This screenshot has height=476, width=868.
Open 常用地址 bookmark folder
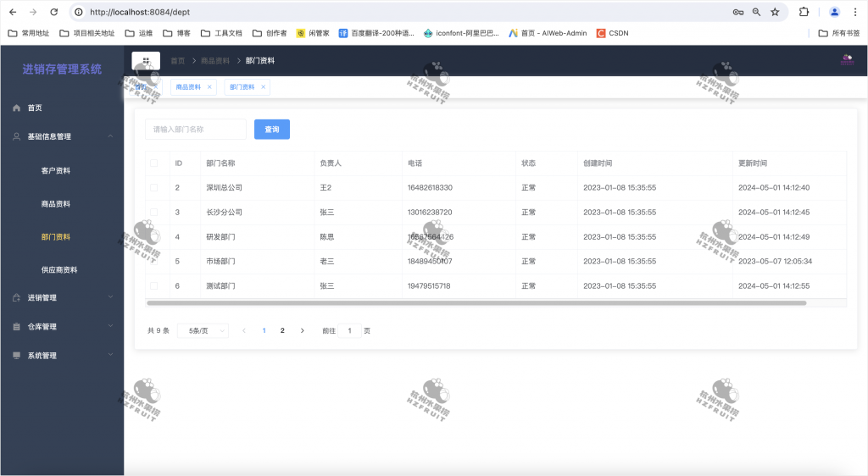pyautogui.click(x=29, y=33)
